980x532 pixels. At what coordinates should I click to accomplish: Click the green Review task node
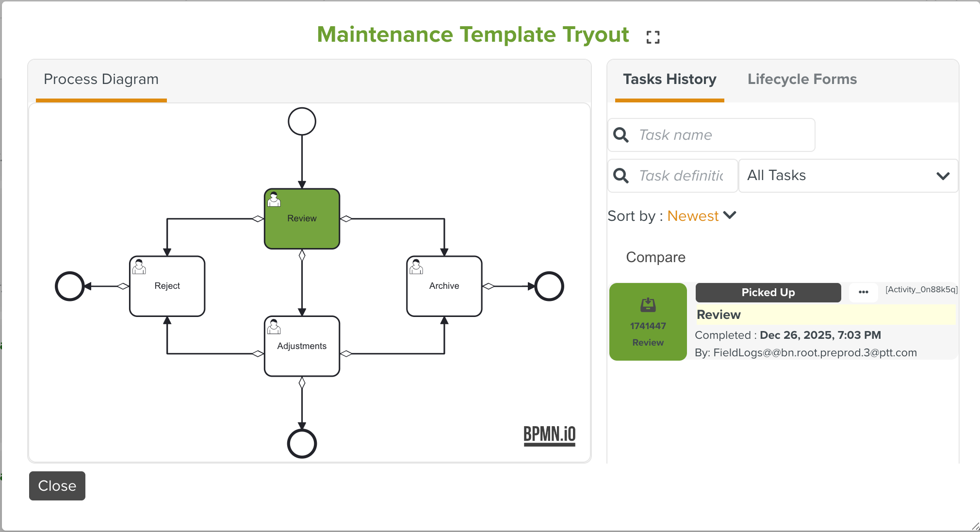[x=302, y=219]
